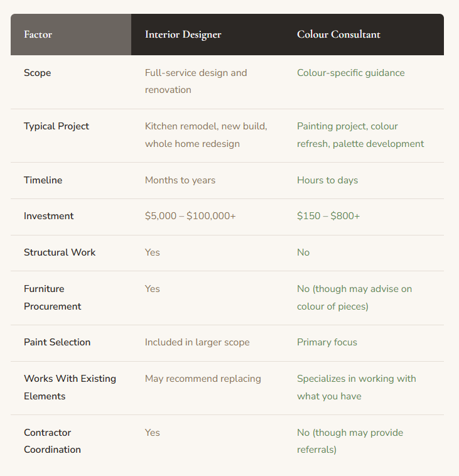459x476 pixels.
Task: Select the Colour Consultant column header
Action: coord(338,35)
